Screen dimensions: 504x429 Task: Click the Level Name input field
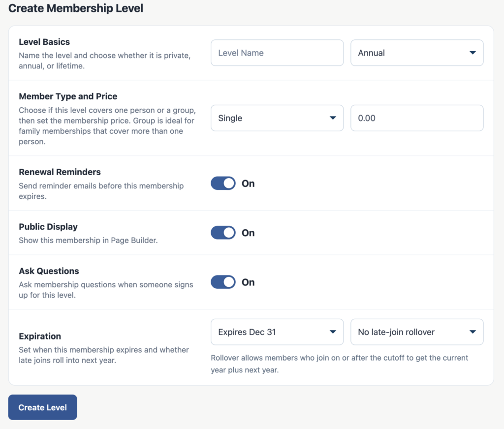[277, 53]
